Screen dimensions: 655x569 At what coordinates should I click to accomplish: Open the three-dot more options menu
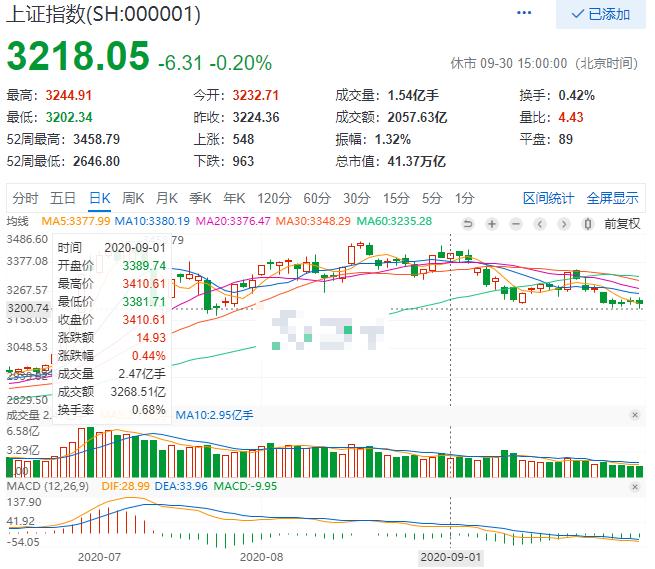(525, 14)
